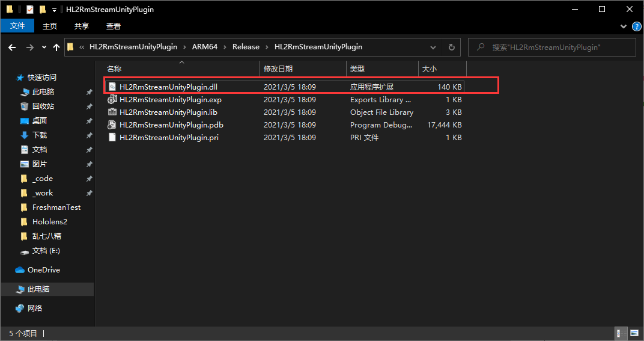
Task: Open 下载 in the sidebar
Action: pos(40,135)
